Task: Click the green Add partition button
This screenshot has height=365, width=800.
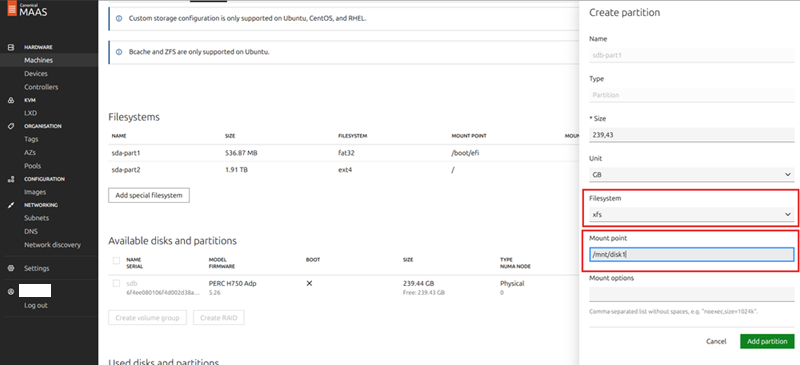Action: (767, 341)
